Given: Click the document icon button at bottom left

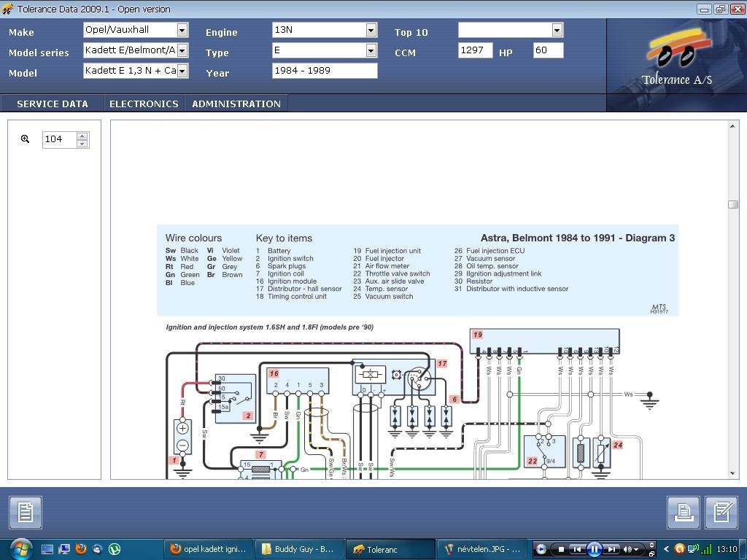Looking at the screenshot, I should tap(26, 513).
